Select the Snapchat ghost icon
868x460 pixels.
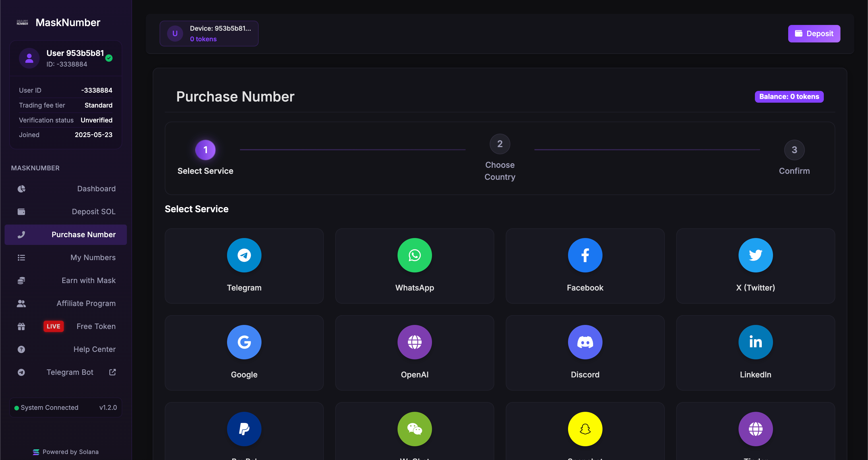click(585, 429)
